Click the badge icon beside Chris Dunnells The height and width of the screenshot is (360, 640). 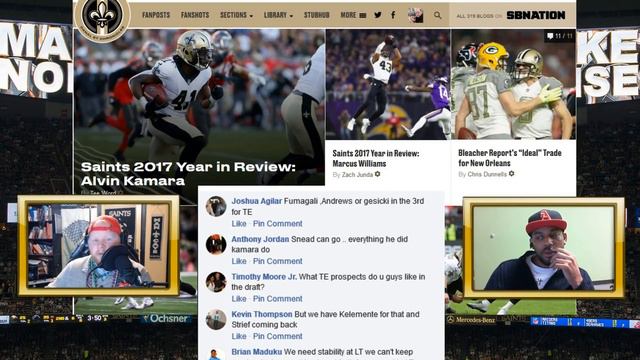pos(511,173)
